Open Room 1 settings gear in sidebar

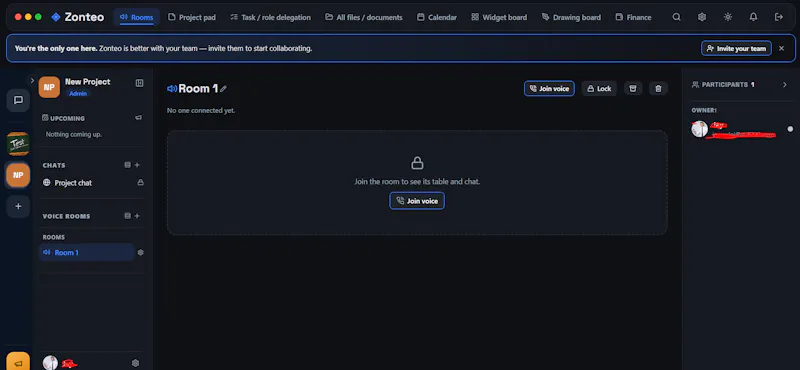click(x=141, y=253)
